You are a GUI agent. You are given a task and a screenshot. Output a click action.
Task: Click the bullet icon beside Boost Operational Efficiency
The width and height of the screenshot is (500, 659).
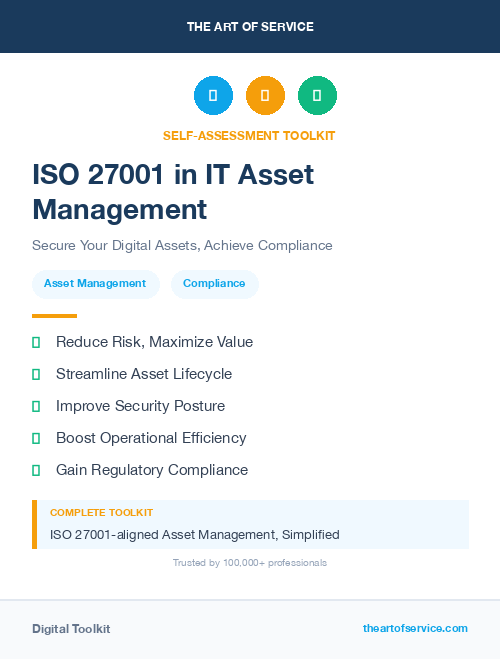click(36, 438)
